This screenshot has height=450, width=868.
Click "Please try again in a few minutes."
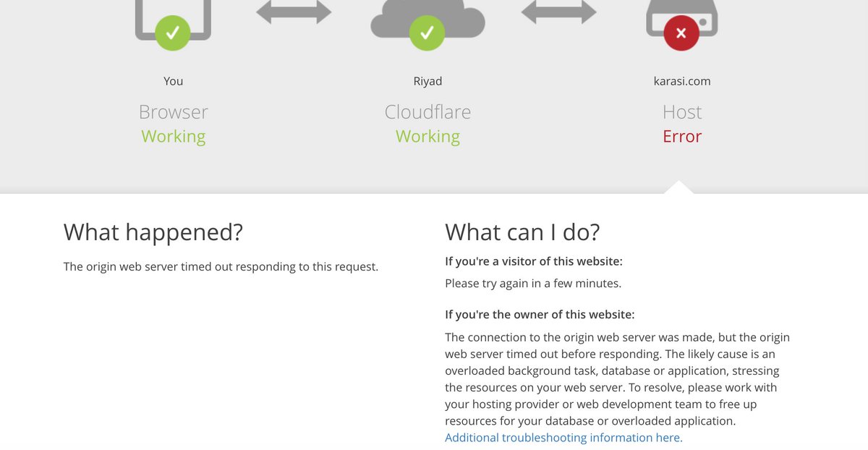coord(533,284)
